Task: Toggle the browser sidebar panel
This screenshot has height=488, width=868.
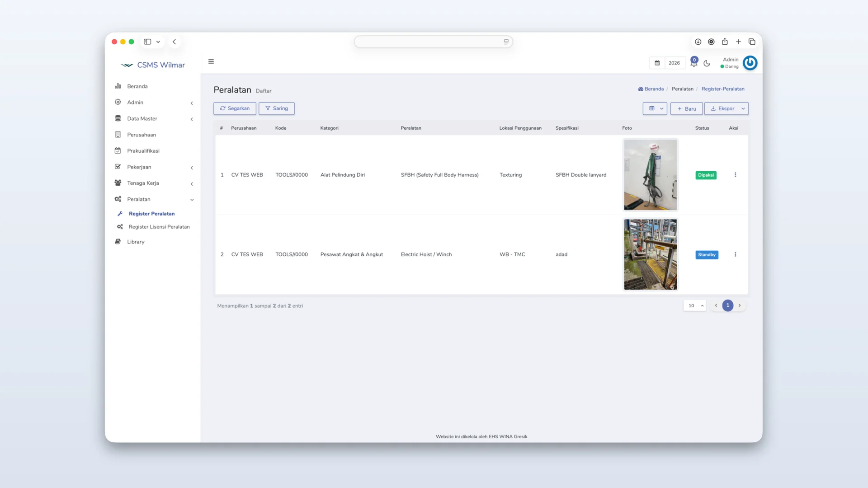Action: point(147,42)
